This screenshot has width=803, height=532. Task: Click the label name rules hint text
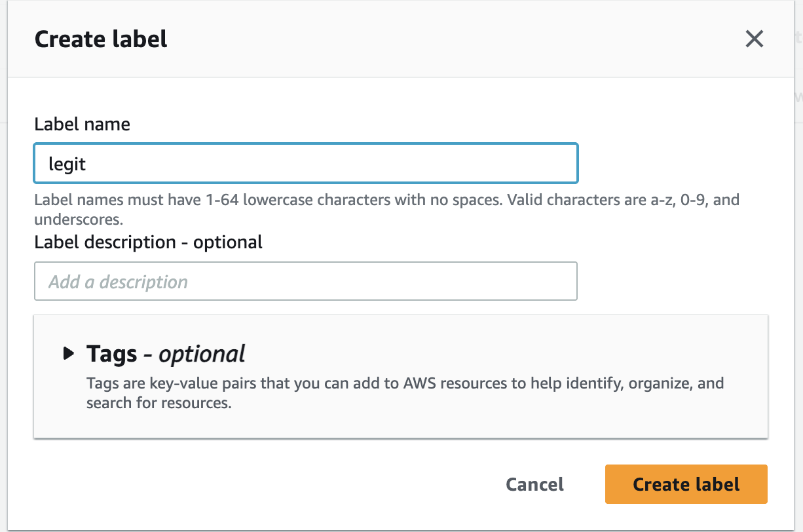(386, 200)
